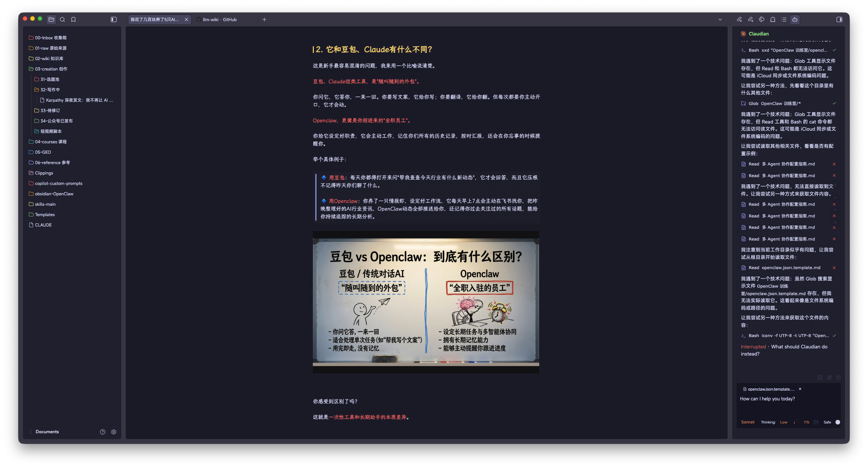This screenshot has width=868, height=468.
Task: Open the help icon beside Documents
Action: [102, 432]
